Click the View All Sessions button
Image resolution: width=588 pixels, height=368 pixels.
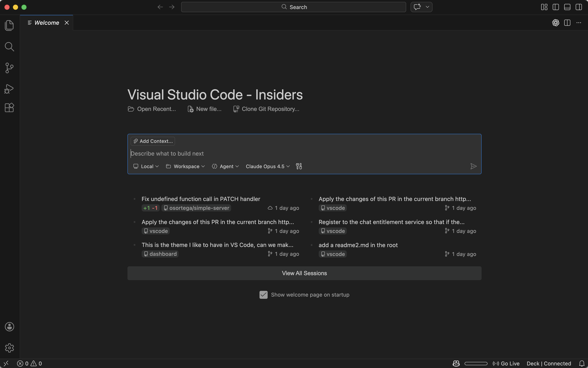[x=304, y=273]
